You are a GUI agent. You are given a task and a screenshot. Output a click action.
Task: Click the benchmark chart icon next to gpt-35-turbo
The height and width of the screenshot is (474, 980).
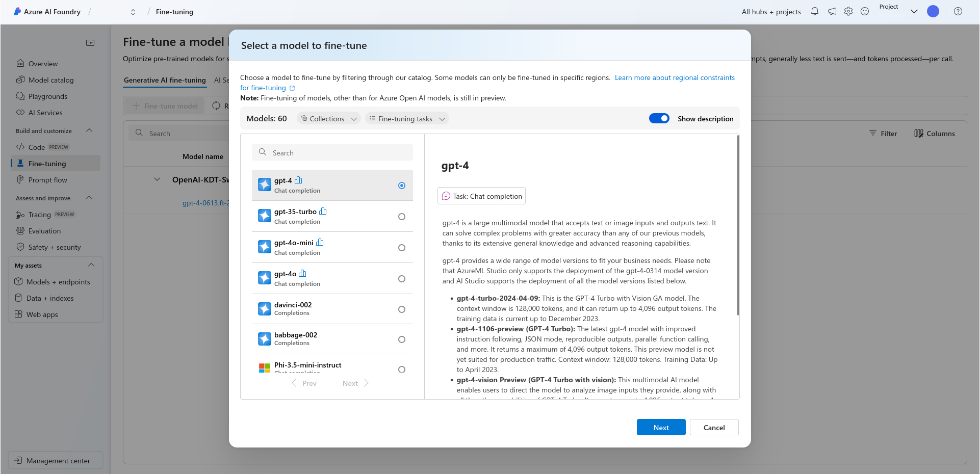pos(323,211)
